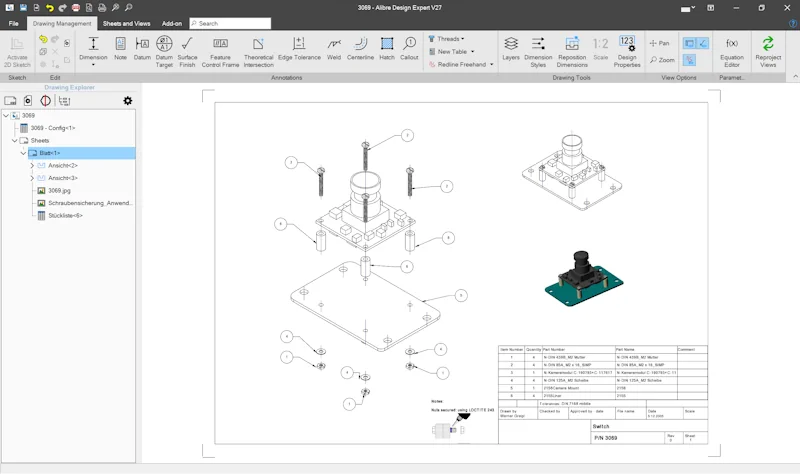Expand the Ansicht<3> tree node
This screenshot has width=800, height=474.
tap(32, 178)
